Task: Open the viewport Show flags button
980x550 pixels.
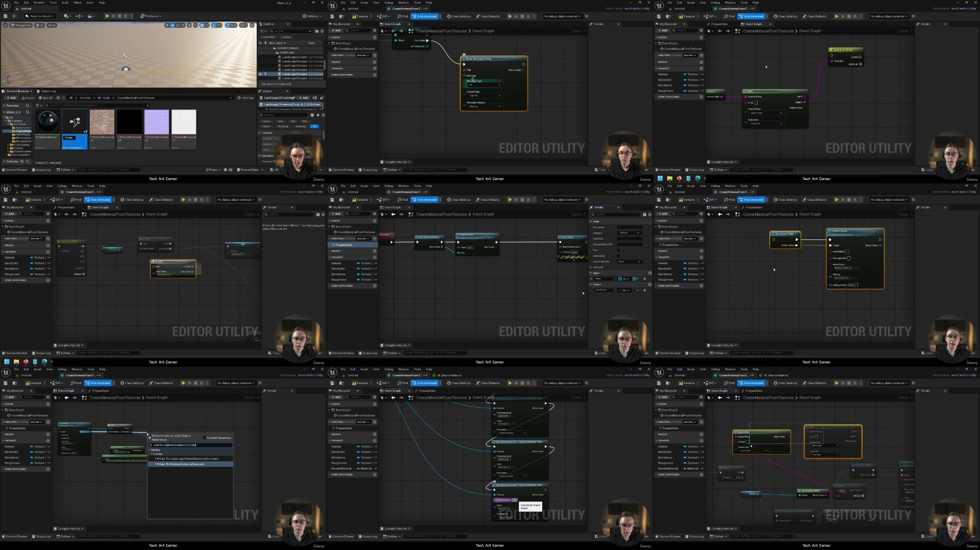Action: click(52, 25)
